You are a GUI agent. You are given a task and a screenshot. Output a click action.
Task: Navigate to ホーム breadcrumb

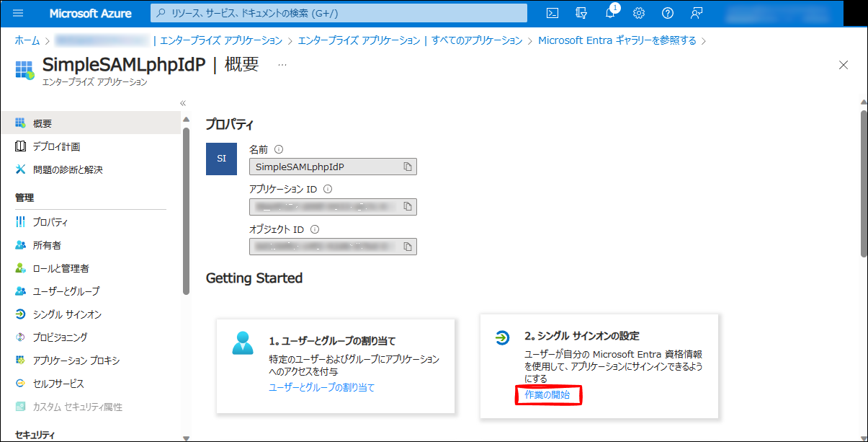27,40
